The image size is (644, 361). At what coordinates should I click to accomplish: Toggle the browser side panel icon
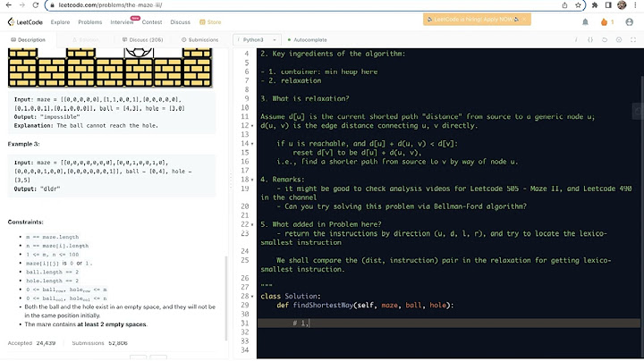coord(608,5)
